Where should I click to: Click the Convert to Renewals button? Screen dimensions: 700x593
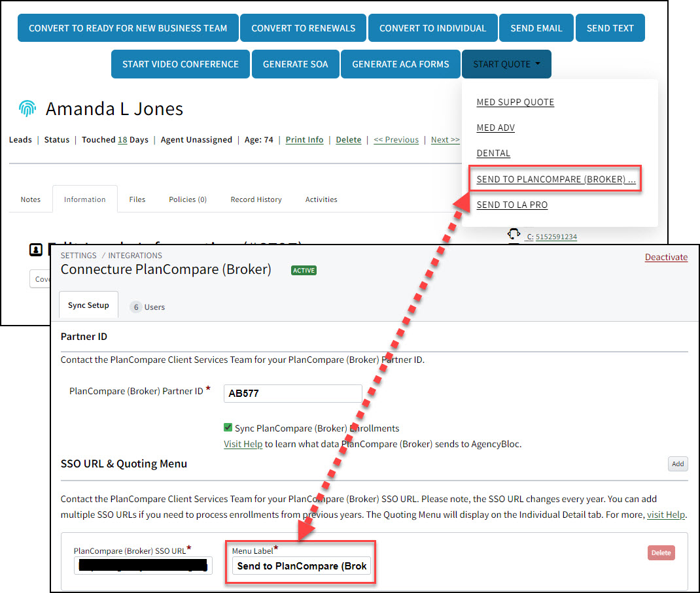(x=303, y=28)
